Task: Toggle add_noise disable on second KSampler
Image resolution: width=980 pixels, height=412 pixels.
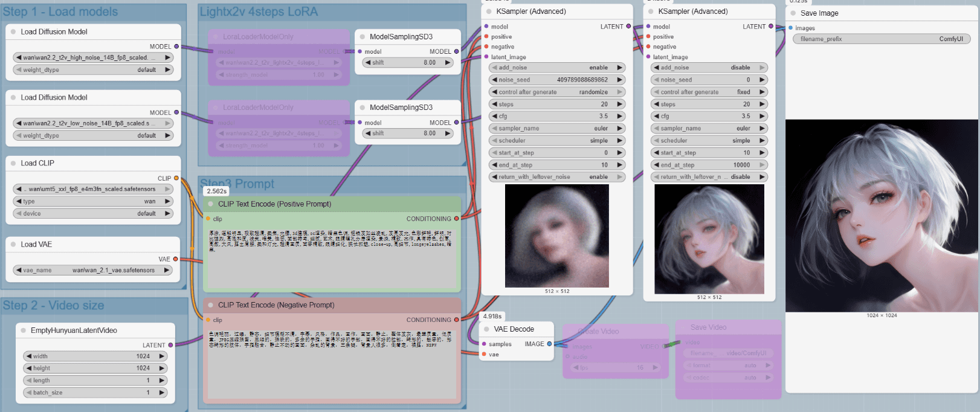Action: pos(709,68)
